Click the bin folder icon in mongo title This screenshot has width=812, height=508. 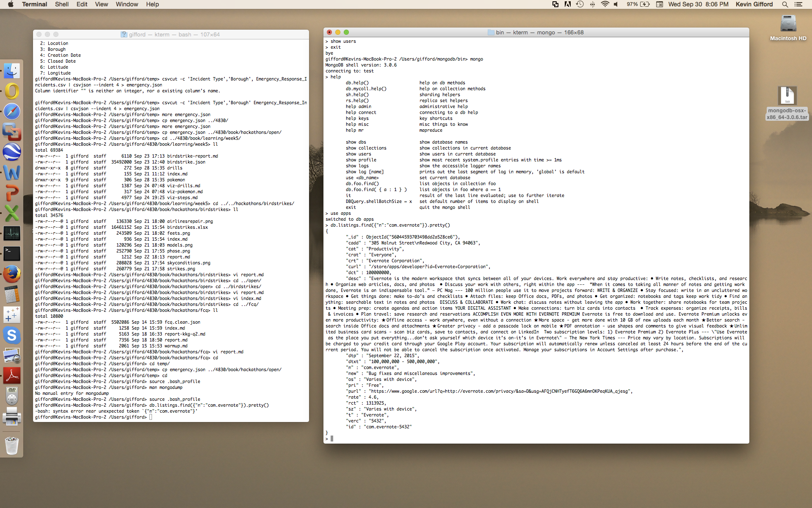coord(491,32)
